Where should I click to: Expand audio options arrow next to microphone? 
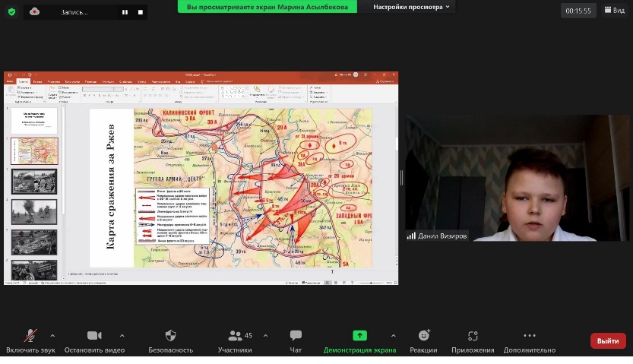pos(52,335)
